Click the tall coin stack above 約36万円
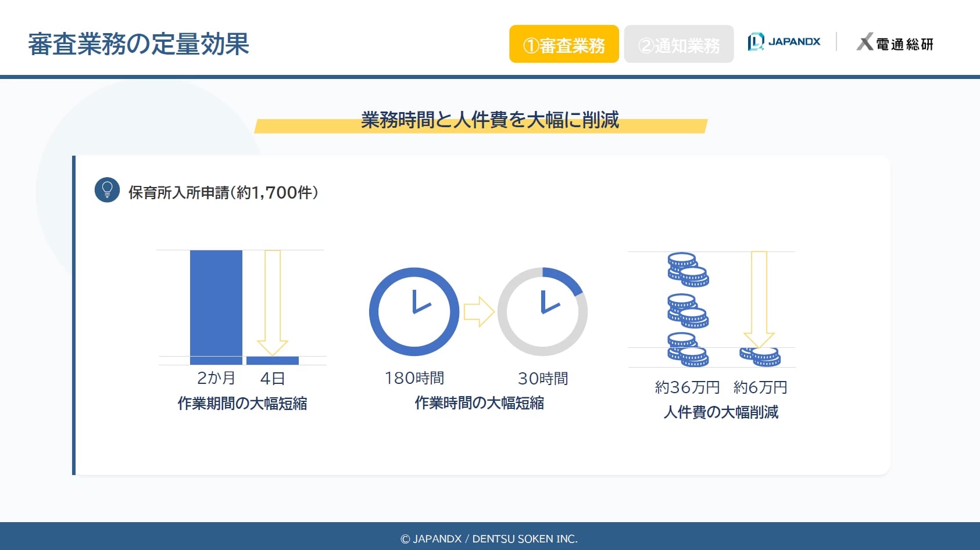Screen dimensions: 980x550 point(688,310)
